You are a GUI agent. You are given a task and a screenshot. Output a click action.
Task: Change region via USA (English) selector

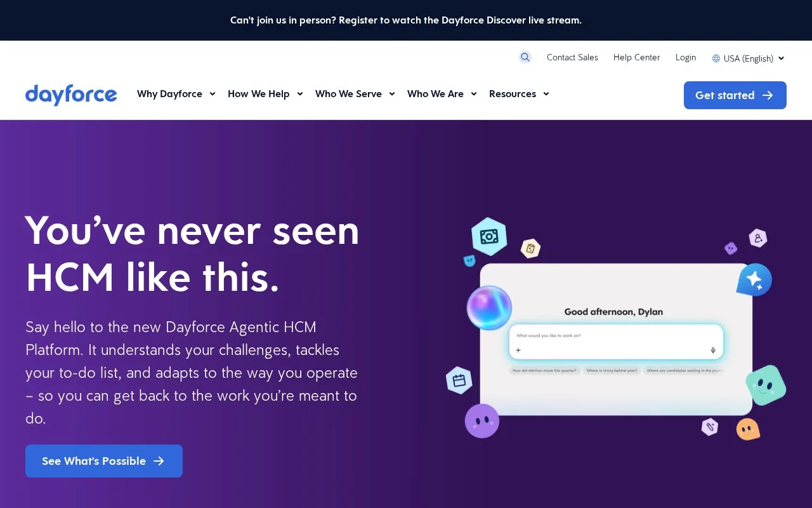(x=749, y=58)
